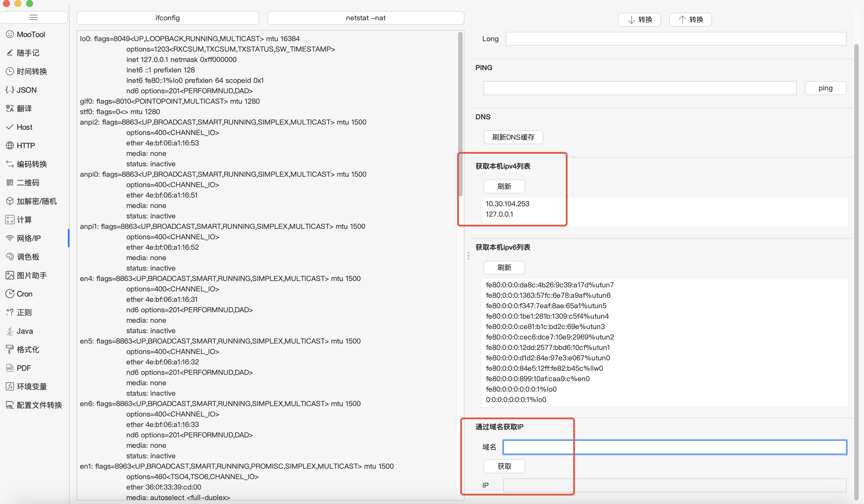Image resolution: width=864 pixels, height=504 pixels.
Task: Click the 刷新DNS缓存 button
Action: [513, 137]
